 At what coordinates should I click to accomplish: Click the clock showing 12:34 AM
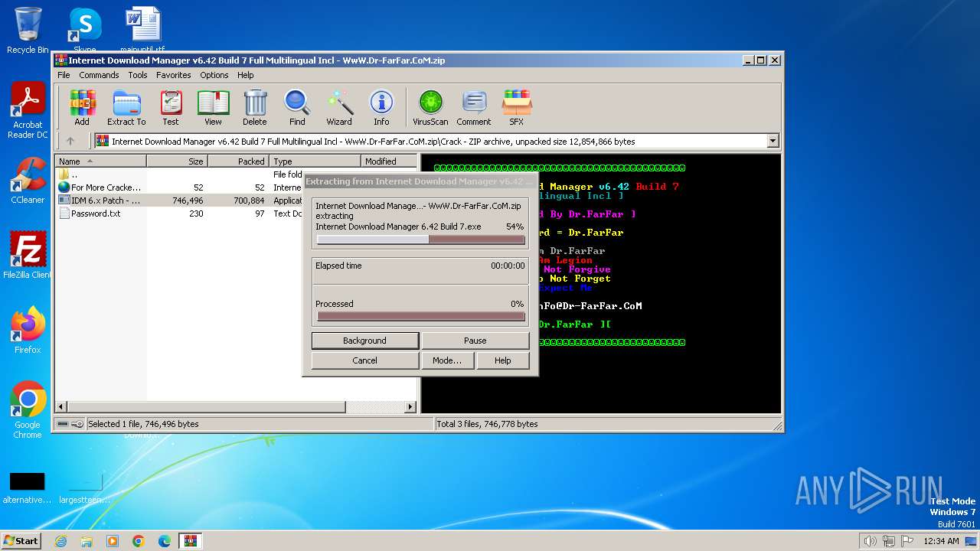(x=941, y=541)
